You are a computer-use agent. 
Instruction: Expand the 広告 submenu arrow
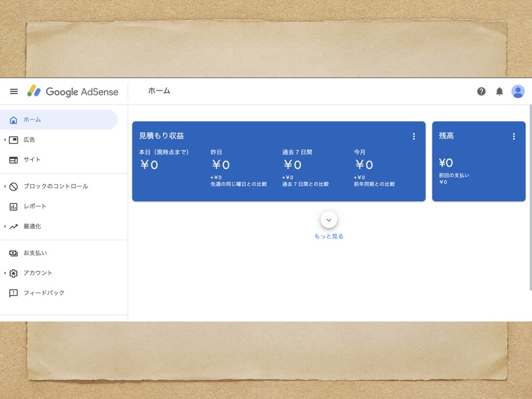point(5,140)
